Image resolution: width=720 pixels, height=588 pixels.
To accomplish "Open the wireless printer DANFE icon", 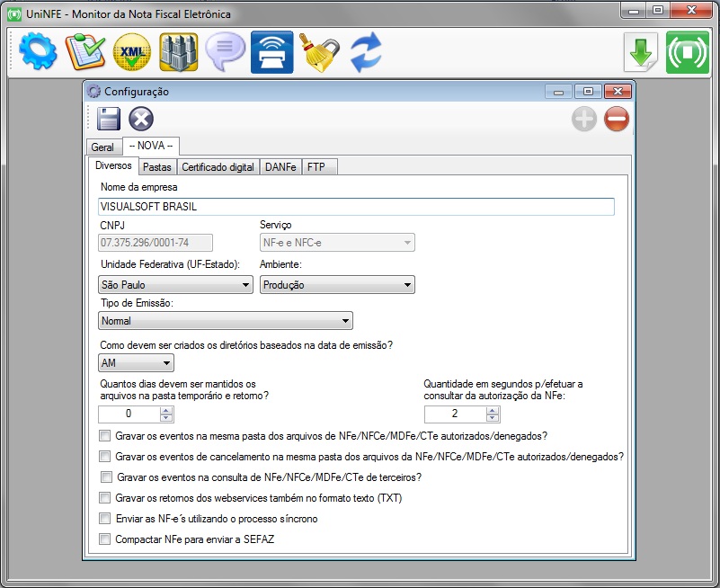I will [x=271, y=52].
